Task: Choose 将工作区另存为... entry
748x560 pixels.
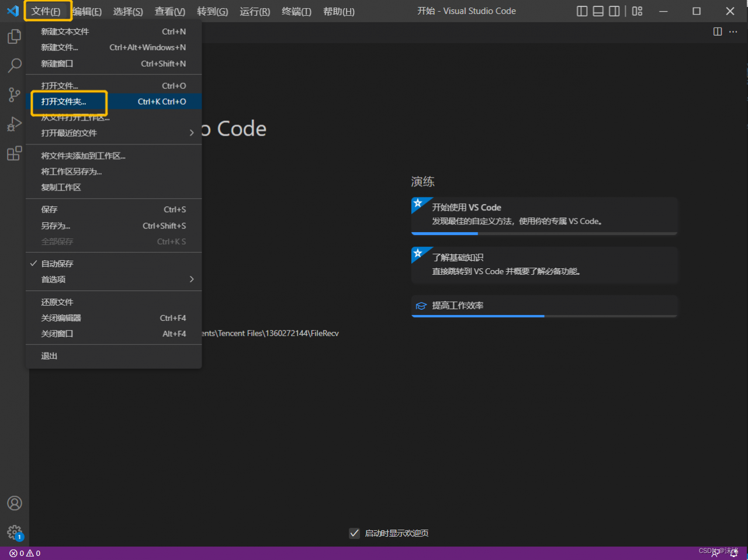Action: [x=113, y=171]
